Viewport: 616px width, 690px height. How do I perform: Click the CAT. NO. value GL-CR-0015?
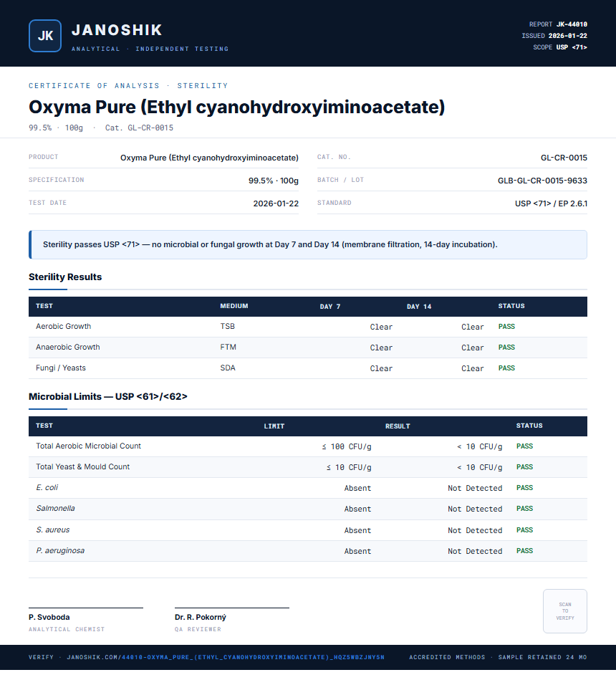(x=564, y=158)
